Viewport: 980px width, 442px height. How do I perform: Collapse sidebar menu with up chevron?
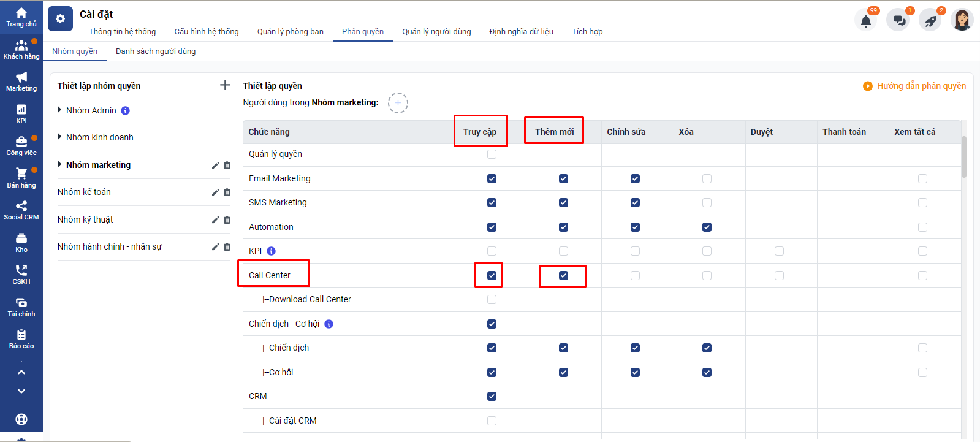21,372
